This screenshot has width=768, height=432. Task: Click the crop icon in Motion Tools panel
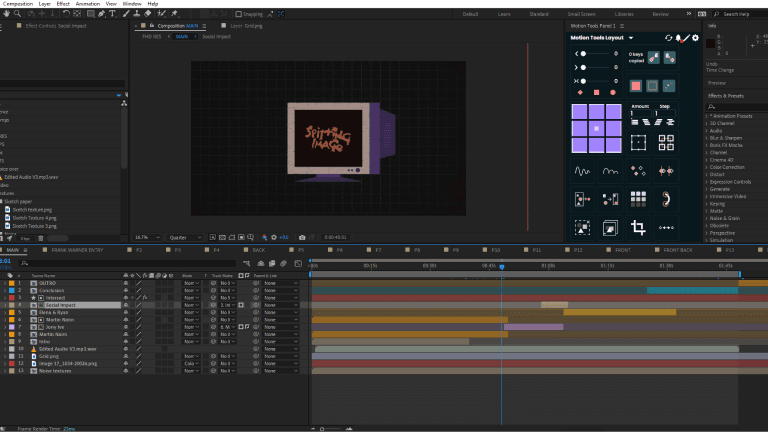639,228
